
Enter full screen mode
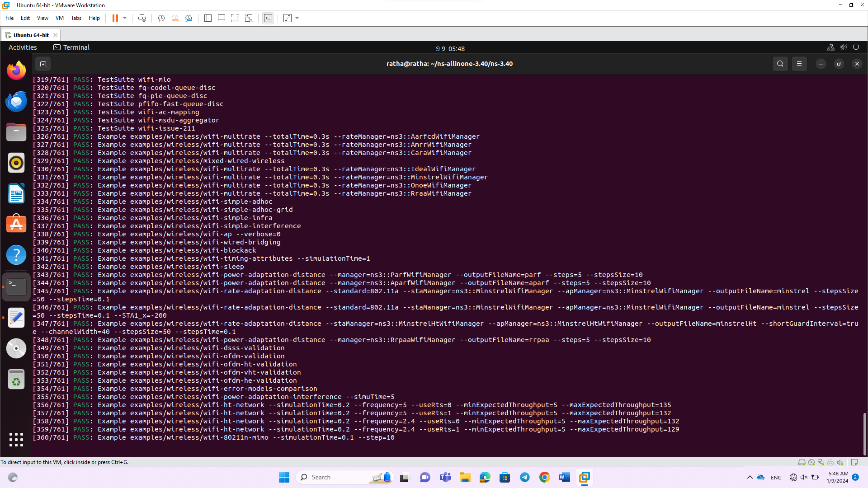click(235, 18)
